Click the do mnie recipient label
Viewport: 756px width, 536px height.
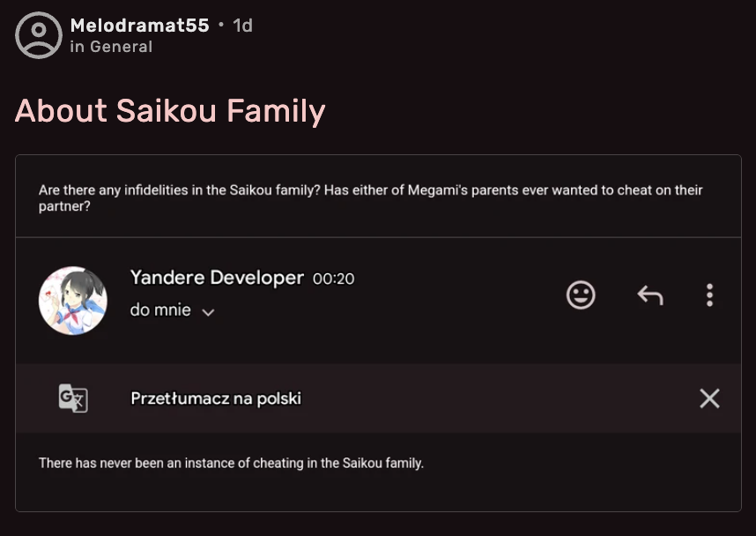[x=159, y=310]
